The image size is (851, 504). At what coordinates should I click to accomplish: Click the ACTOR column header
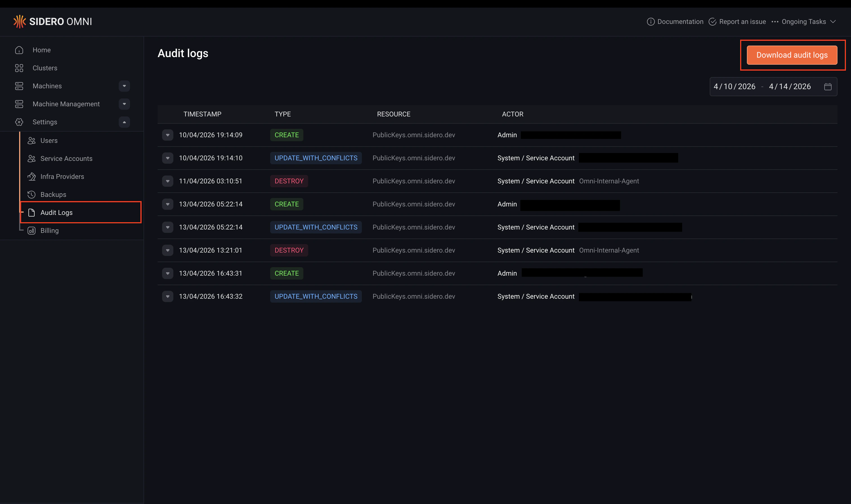click(513, 114)
